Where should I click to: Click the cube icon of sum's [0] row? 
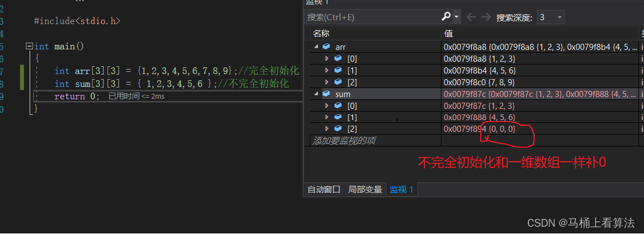tap(338, 105)
